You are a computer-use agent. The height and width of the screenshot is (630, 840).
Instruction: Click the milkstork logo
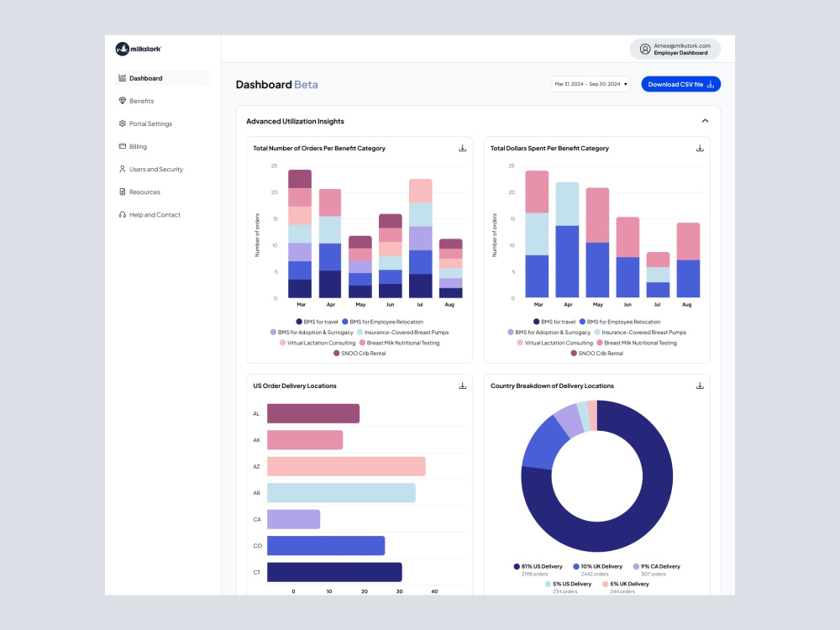coord(139,49)
